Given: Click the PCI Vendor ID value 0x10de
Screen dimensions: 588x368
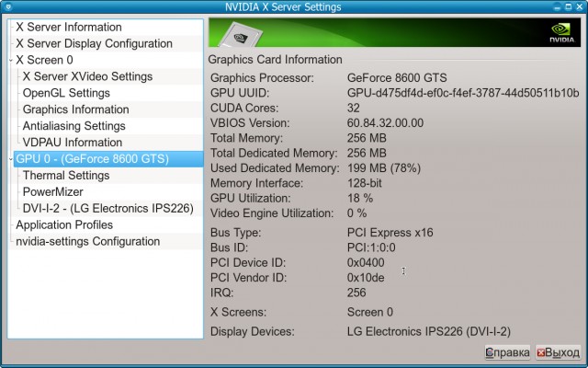Looking at the screenshot, I should [x=366, y=278].
